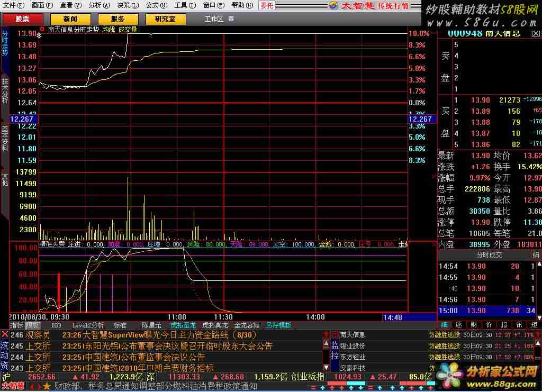Select 锡业股份 in the monitor list
The image size is (542, 392).
click(352, 346)
